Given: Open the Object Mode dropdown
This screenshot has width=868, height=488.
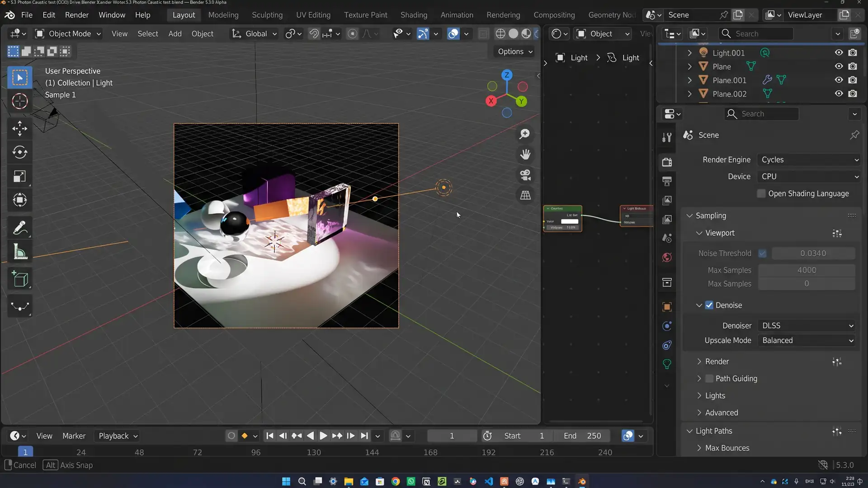Looking at the screenshot, I should (x=68, y=33).
